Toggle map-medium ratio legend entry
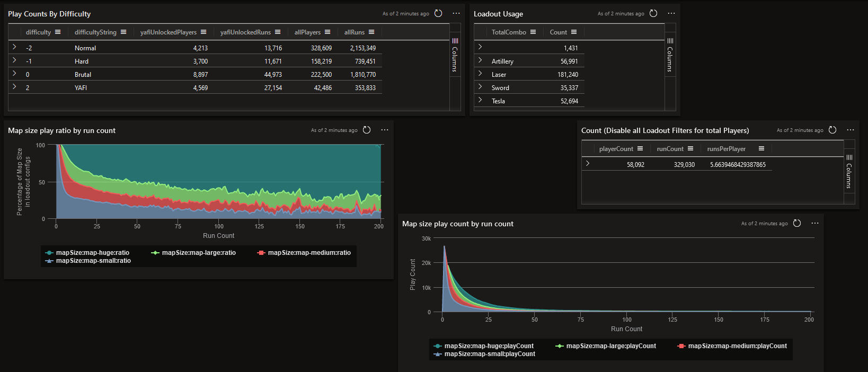This screenshot has width=868, height=372. click(x=309, y=253)
